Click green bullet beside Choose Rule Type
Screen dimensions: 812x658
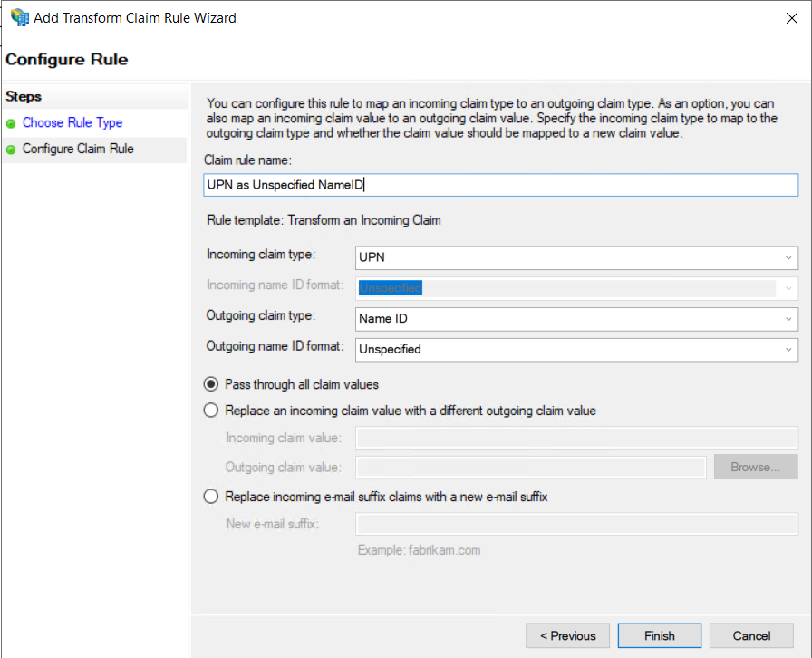point(11,123)
